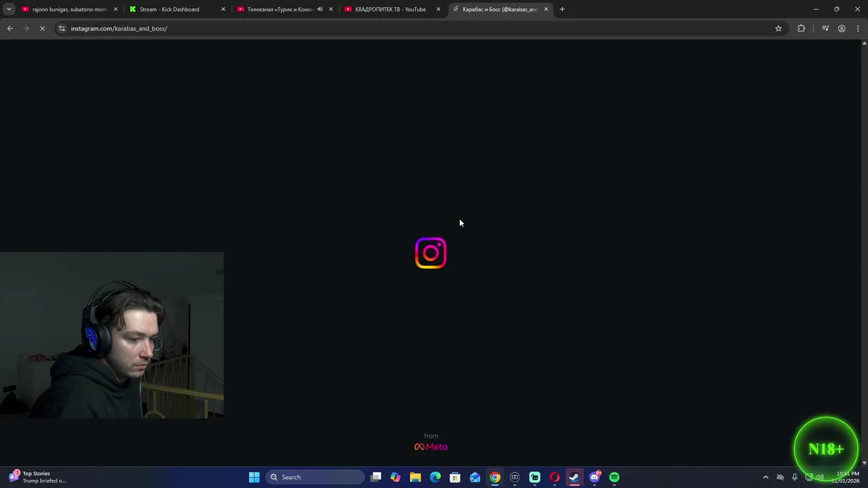Open the Top Stories news widget
The image size is (868, 488).
click(38, 477)
